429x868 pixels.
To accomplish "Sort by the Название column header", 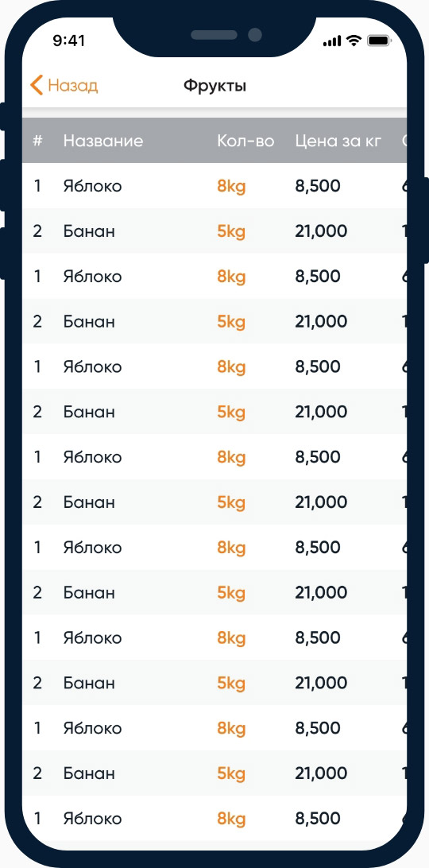I will 103,141.
